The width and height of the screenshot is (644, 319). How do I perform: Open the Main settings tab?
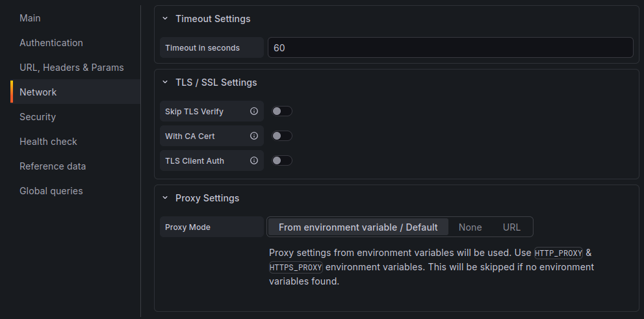click(x=30, y=18)
